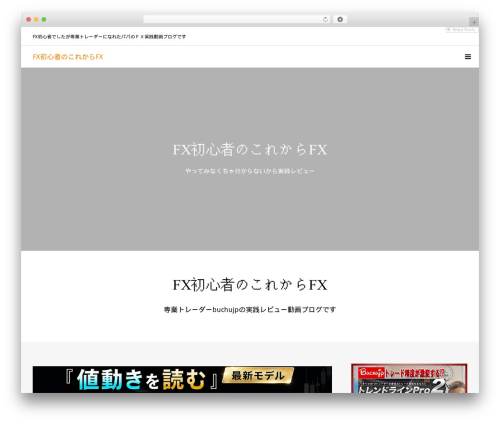
Task: Select the white hero title FX初心者のこれからFX
Action: 250,150
